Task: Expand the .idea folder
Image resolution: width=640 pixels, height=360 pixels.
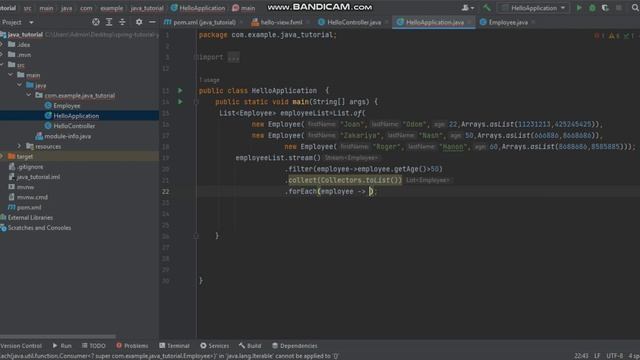Action: tap(2, 44)
